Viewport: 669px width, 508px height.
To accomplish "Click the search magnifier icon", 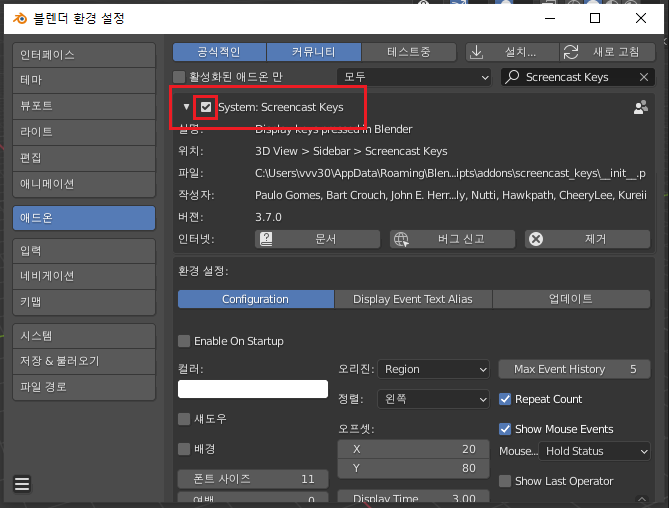I will tap(512, 77).
